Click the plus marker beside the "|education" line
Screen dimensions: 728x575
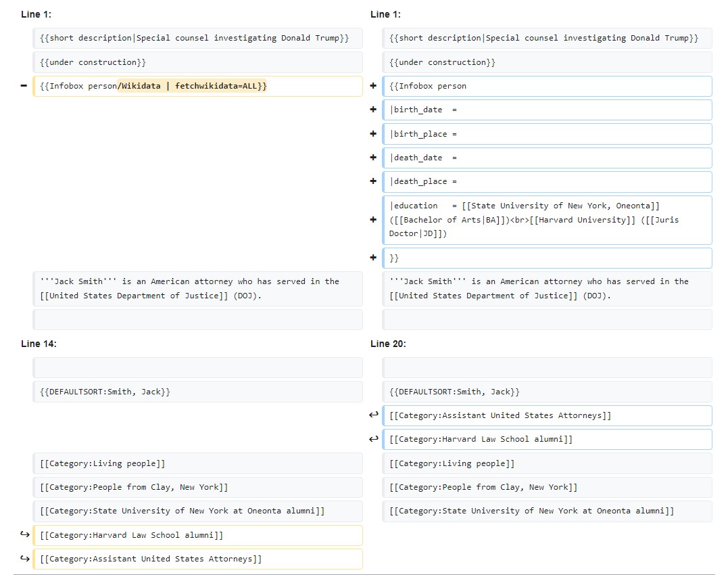373,220
